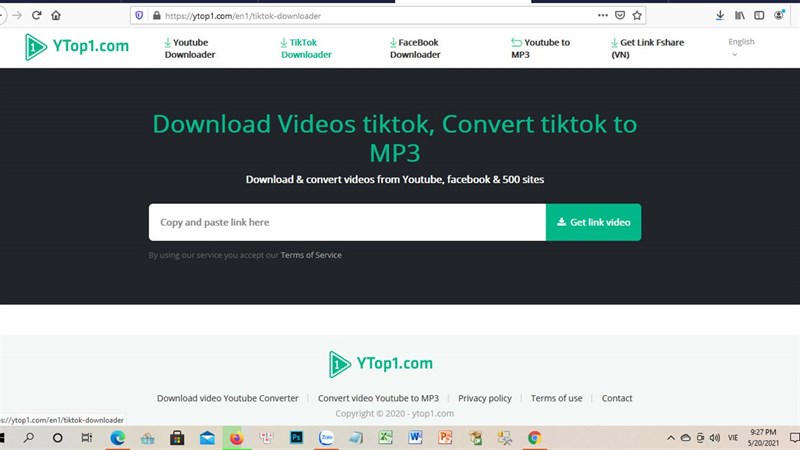
Task: Open Mail app from taskbar
Action: (x=207, y=438)
